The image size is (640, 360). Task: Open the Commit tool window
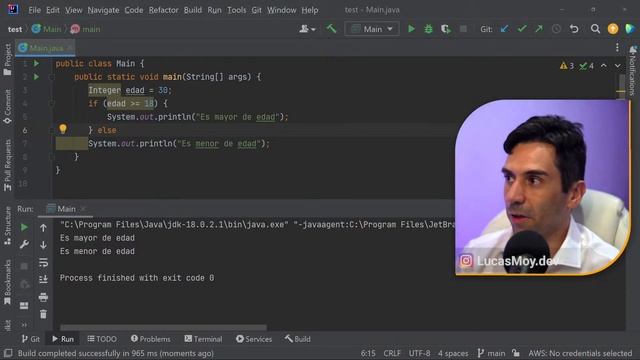pos(7,107)
